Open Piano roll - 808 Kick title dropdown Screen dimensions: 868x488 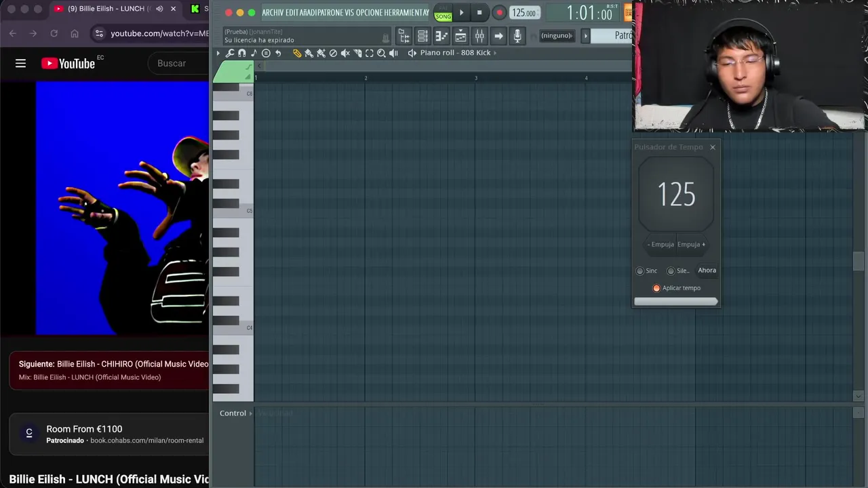458,53
